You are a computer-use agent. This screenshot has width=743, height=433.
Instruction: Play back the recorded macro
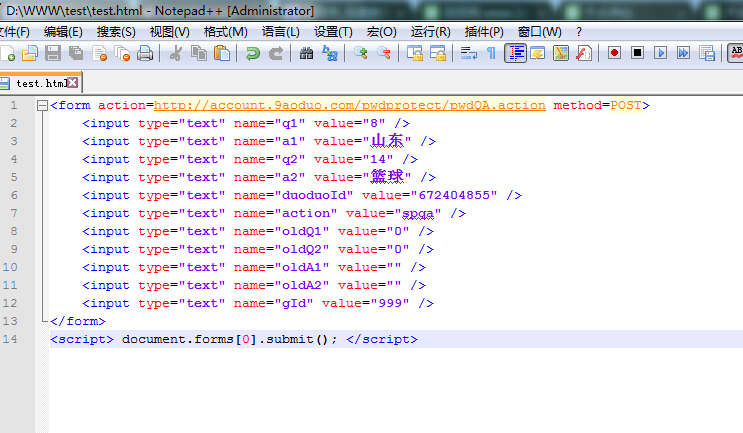pos(661,53)
